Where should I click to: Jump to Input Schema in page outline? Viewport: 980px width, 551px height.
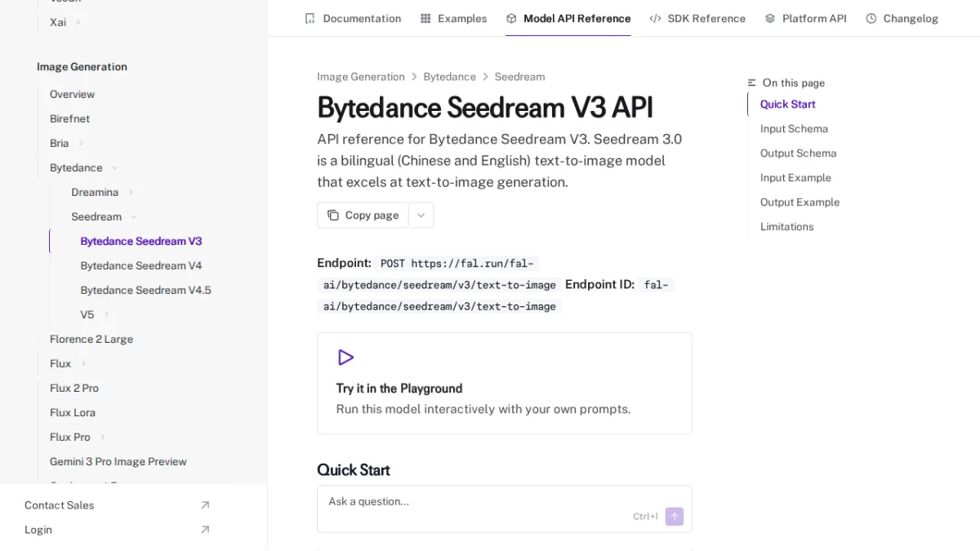794,129
